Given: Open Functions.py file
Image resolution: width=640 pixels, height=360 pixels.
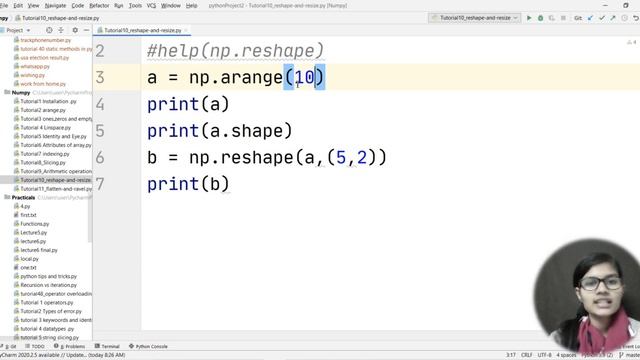Looking at the screenshot, I should pyautogui.click(x=35, y=224).
